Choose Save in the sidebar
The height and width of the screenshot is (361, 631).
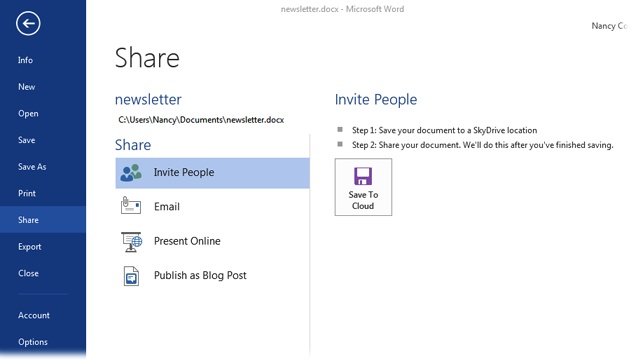[x=27, y=140]
